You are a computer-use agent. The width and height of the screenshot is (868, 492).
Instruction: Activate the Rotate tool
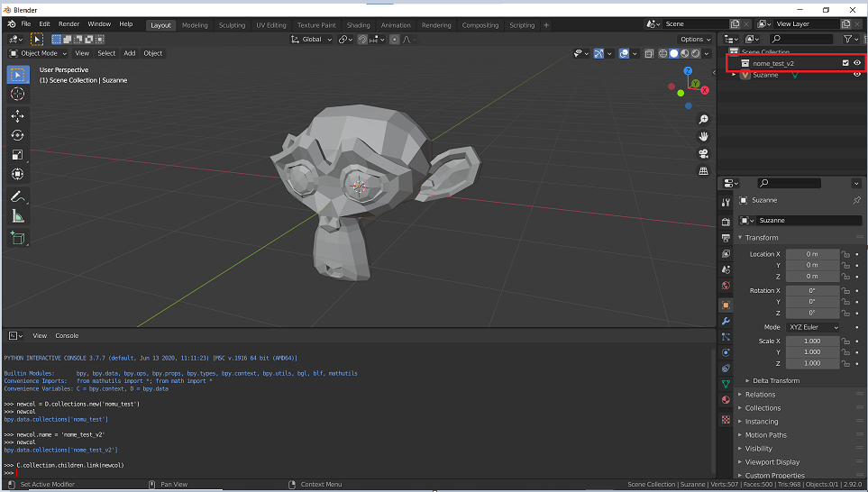pyautogui.click(x=18, y=135)
